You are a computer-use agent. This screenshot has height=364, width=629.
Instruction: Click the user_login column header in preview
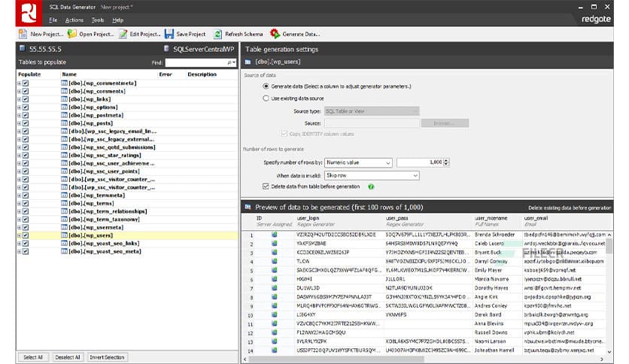click(308, 218)
